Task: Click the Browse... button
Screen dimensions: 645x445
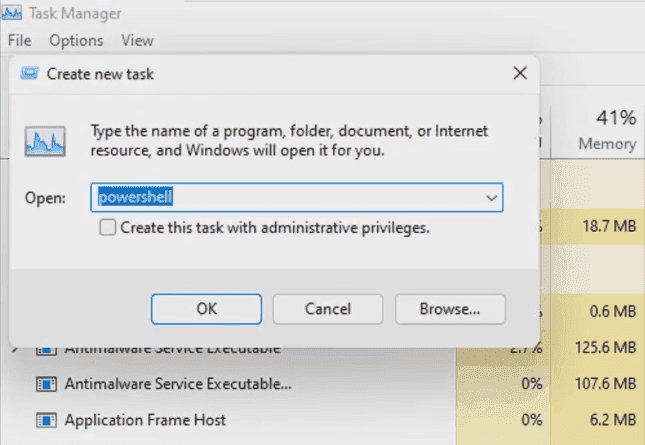Action: [450, 309]
